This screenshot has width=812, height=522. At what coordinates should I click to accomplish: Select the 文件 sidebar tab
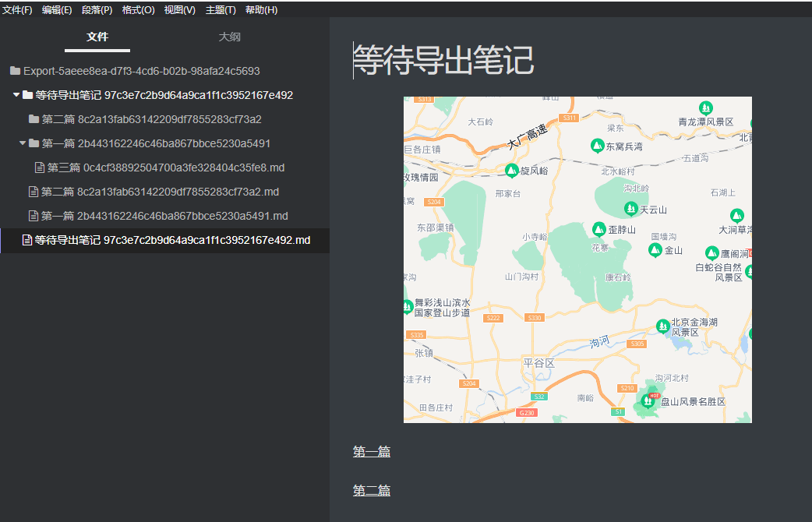(x=96, y=36)
